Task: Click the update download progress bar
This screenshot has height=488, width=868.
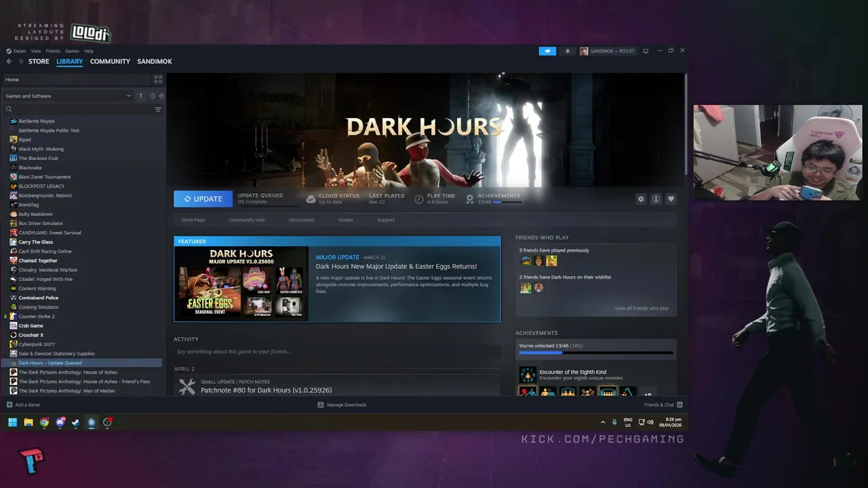Action: click(x=268, y=205)
